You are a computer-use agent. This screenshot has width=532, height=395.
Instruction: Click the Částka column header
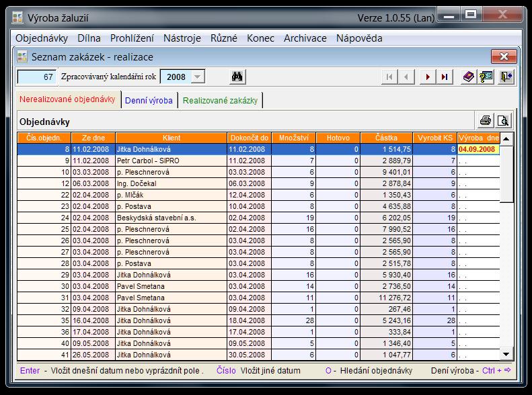(x=388, y=138)
